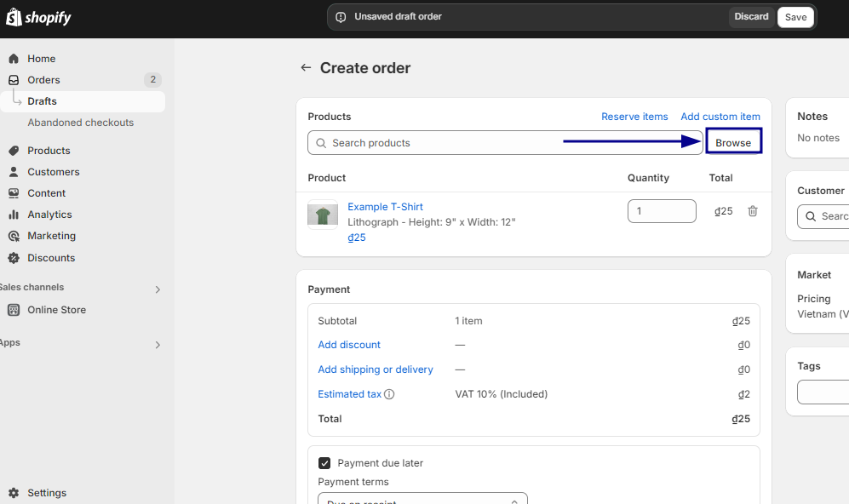The width and height of the screenshot is (849, 504).
Task: Click the Shopify logo
Action: point(38,17)
